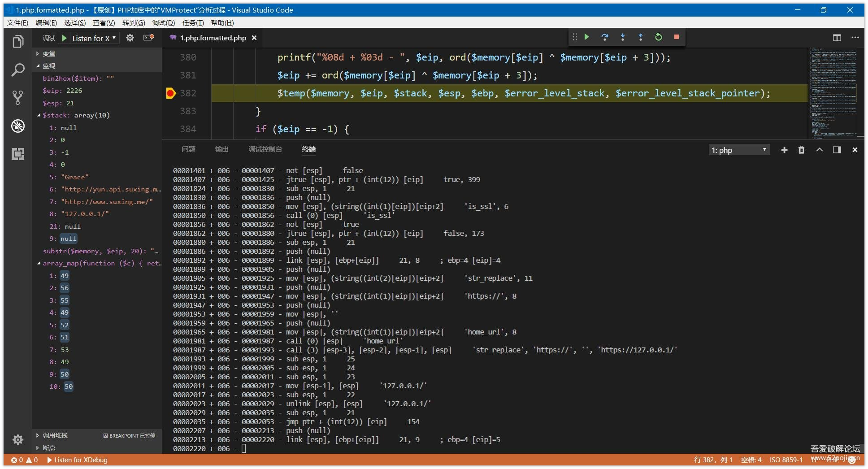Open the 编辑(E) menu

tap(46, 22)
